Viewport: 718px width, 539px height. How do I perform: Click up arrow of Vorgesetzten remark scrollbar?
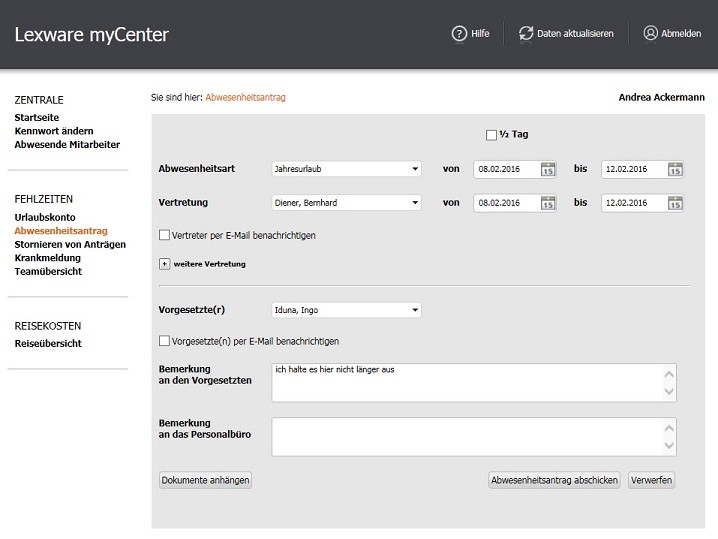coord(669,374)
